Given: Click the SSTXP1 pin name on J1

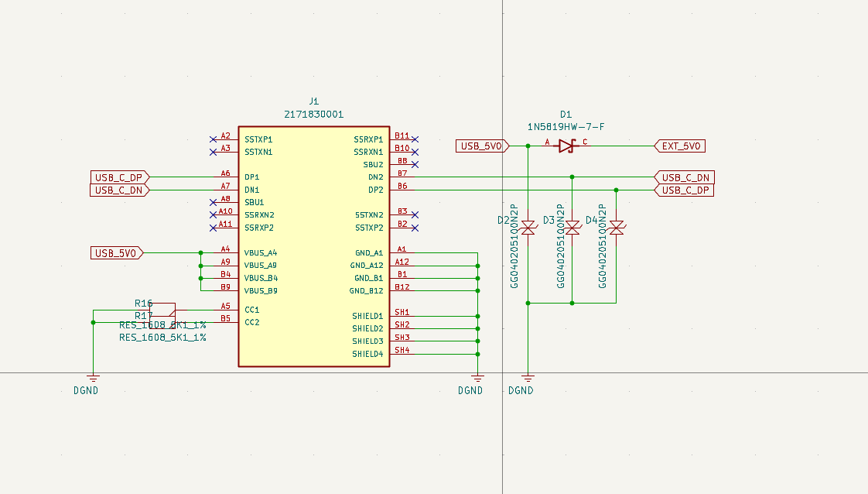Looking at the screenshot, I should pyautogui.click(x=258, y=139).
